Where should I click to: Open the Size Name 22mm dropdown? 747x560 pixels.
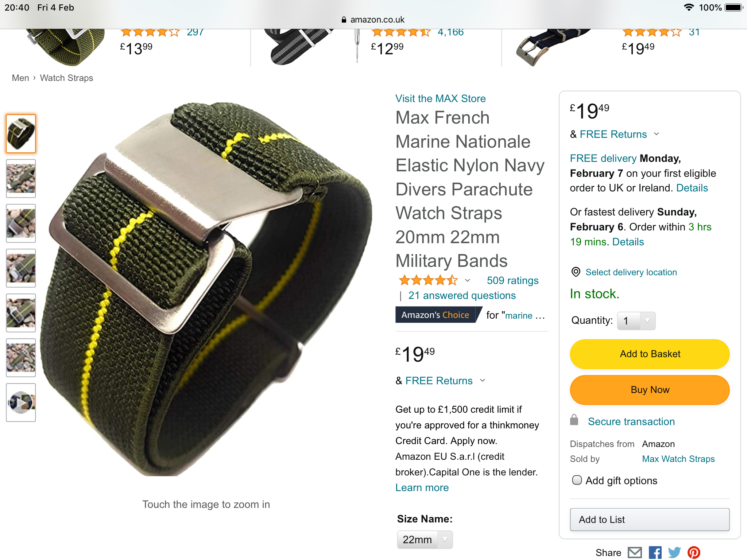click(x=425, y=540)
